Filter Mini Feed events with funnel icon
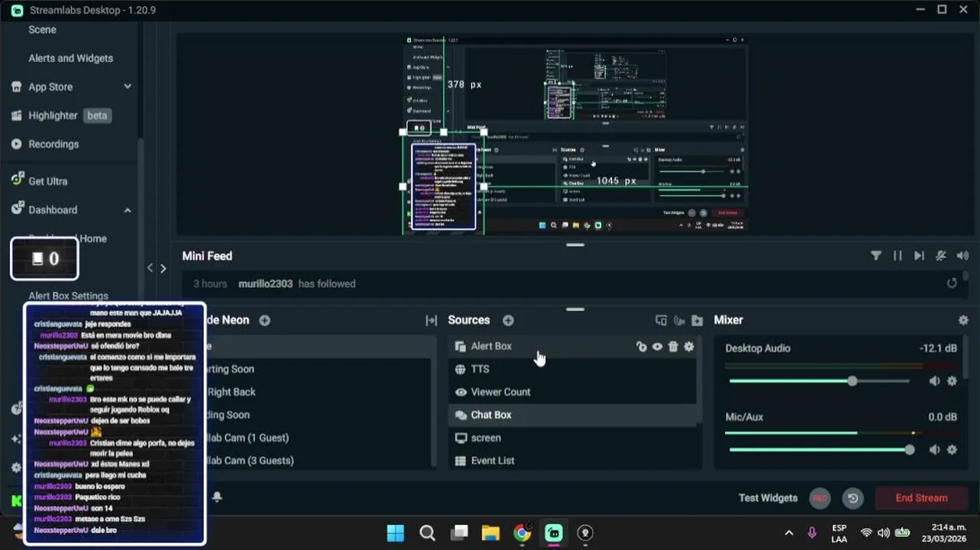Viewport: 980px width, 550px height. tap(876, 256)
